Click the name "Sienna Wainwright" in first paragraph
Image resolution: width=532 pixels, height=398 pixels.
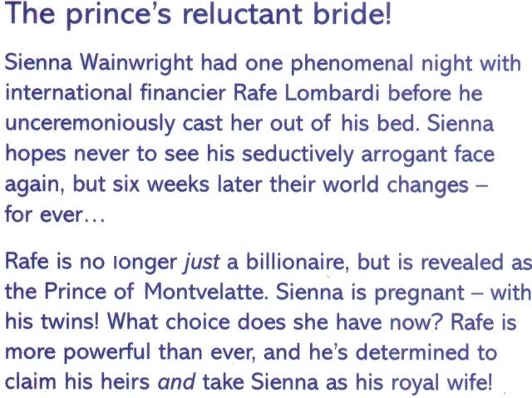point(99,64)
